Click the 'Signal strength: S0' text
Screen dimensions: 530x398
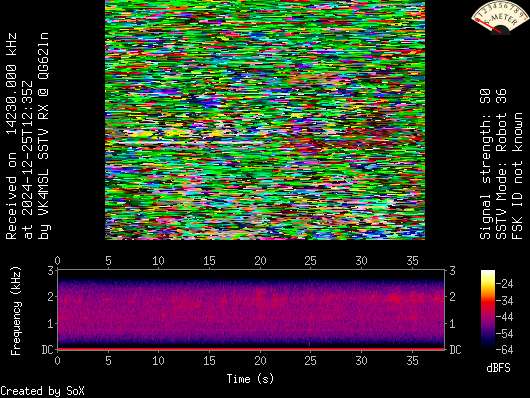pos(485,164)
